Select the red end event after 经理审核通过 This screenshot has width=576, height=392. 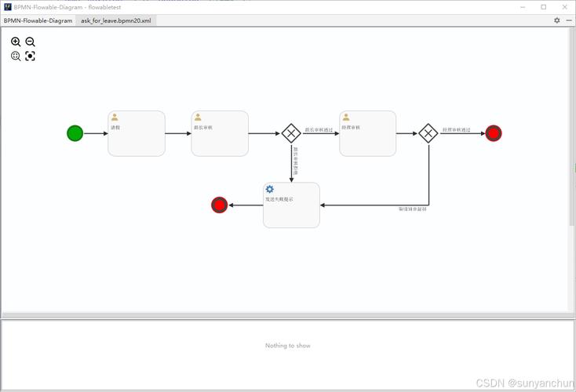[493, 133]
